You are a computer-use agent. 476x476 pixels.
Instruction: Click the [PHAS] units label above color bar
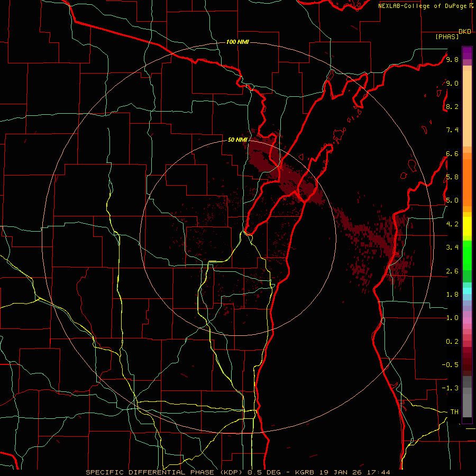447,37
